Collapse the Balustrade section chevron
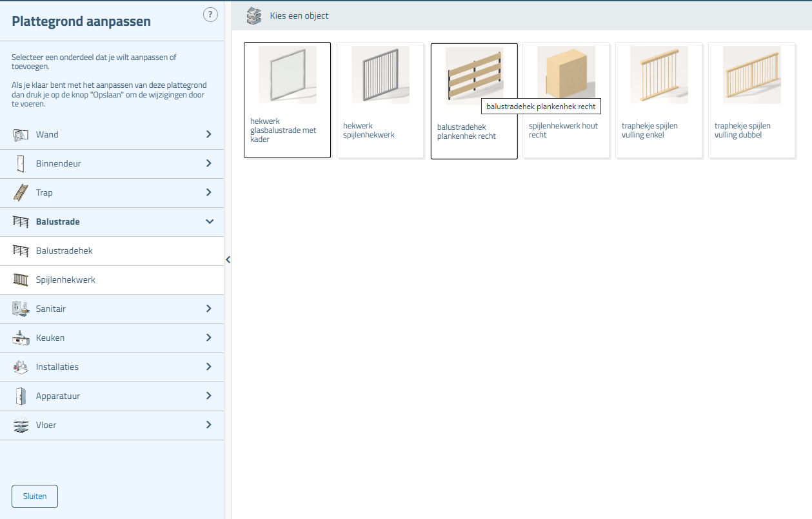 [x=209, y=222]
